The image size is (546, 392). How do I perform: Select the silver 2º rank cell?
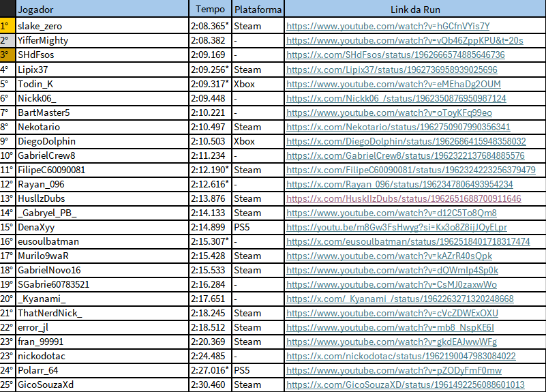coord(7,40)
